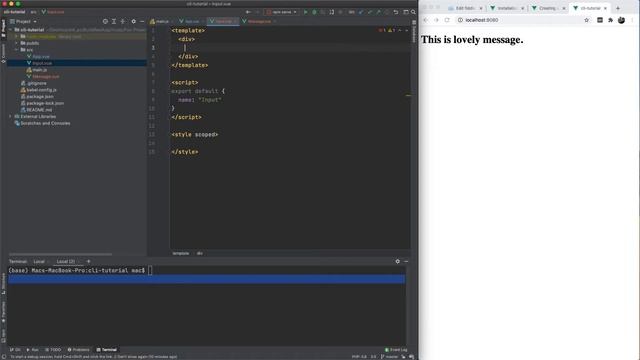Viewport: 640px width, 360px height.
Task: Open Search Everywhere magnifier icon
Action: (413, 12)
